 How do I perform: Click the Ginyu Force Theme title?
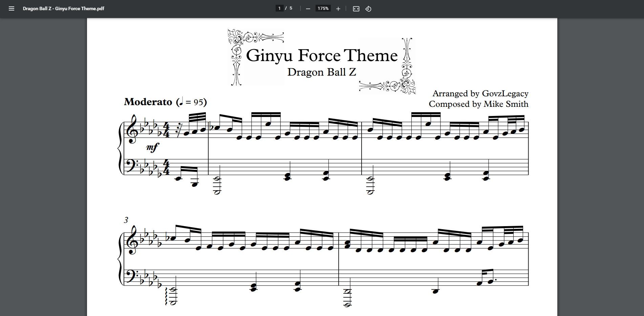point(321,55)
